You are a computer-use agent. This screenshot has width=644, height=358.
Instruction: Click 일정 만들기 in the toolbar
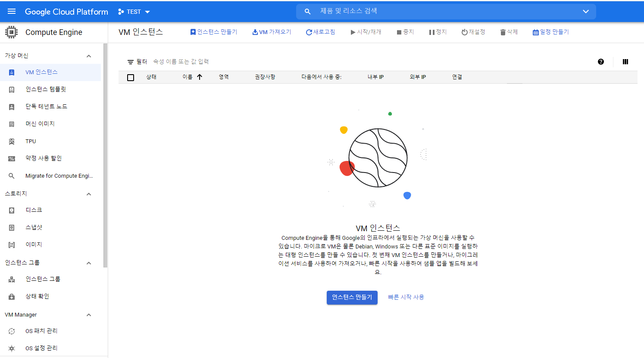pos(551,32)
